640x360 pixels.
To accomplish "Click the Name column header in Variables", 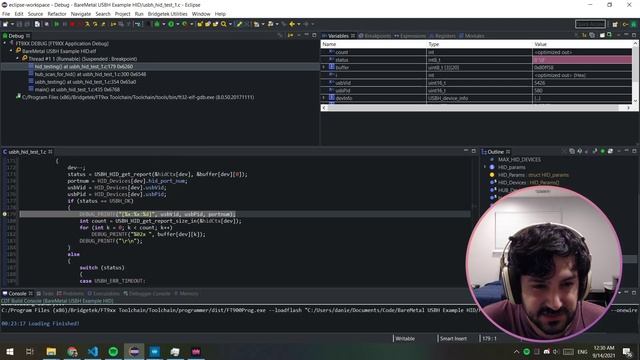I will [x=373, y=44].
